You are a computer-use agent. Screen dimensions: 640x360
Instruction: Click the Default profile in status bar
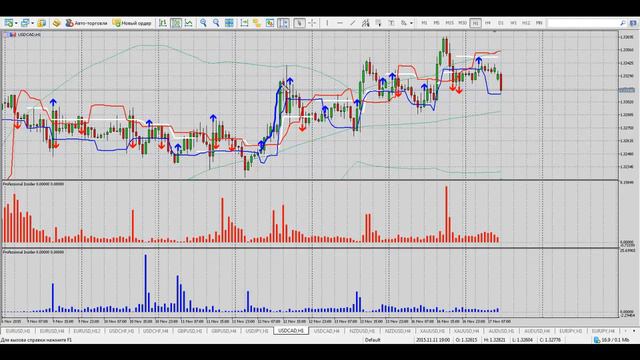[x=372, y=340]
